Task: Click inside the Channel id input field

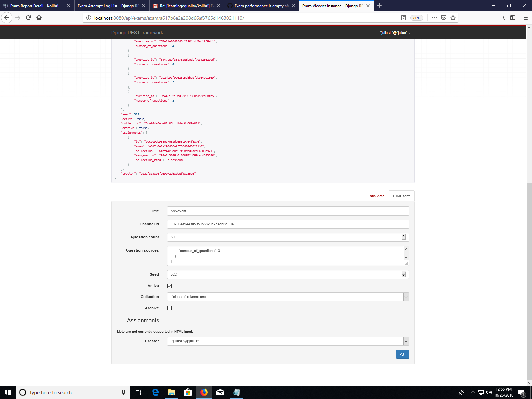Action: tap(288, 224)
